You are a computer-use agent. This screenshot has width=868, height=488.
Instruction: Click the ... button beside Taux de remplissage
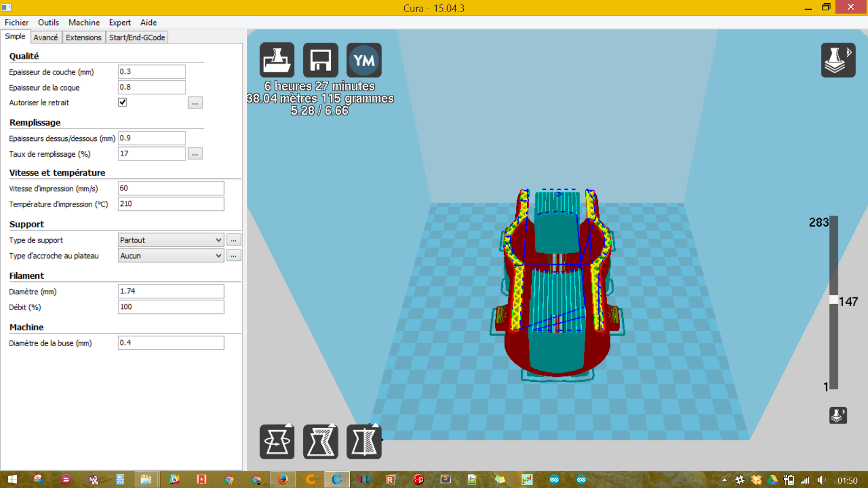(x=195, y=154)
